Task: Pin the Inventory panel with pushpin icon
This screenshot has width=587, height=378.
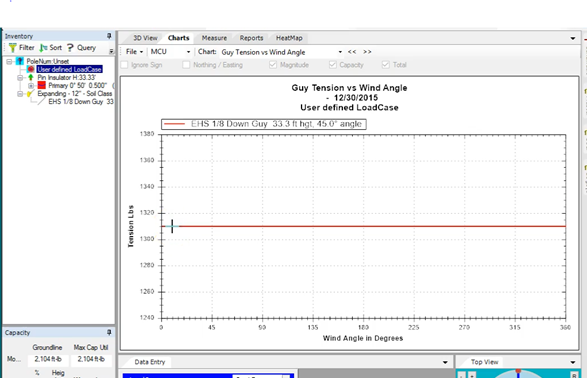Action: (109, 36)
